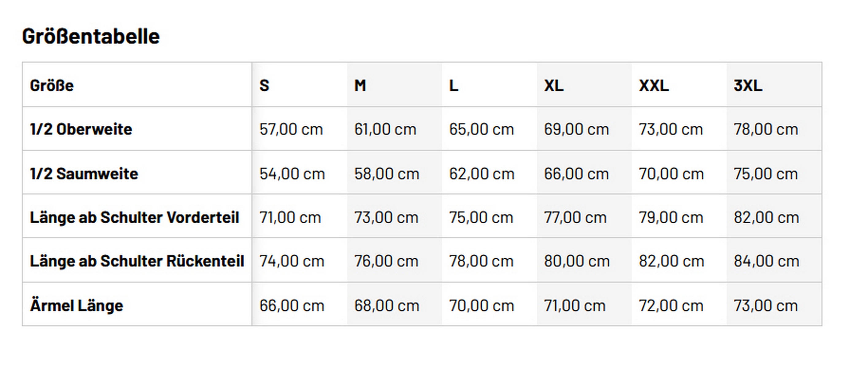Click the XL size column header
Image resolution: width=868 pixels, height=368 pixels.
pyautogui.click(x=554, y=85)
